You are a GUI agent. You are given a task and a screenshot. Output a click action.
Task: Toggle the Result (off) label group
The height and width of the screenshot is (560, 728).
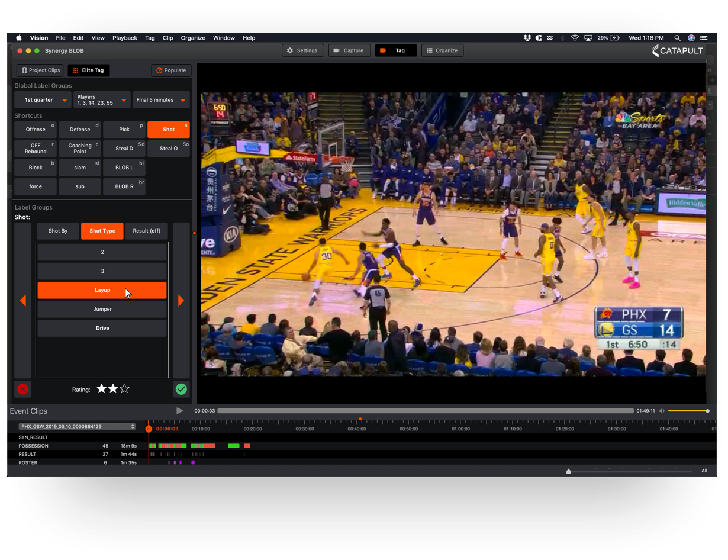point(146,231)
